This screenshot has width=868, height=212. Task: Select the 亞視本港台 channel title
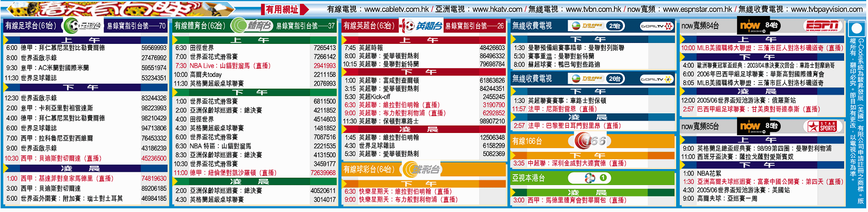529,178
